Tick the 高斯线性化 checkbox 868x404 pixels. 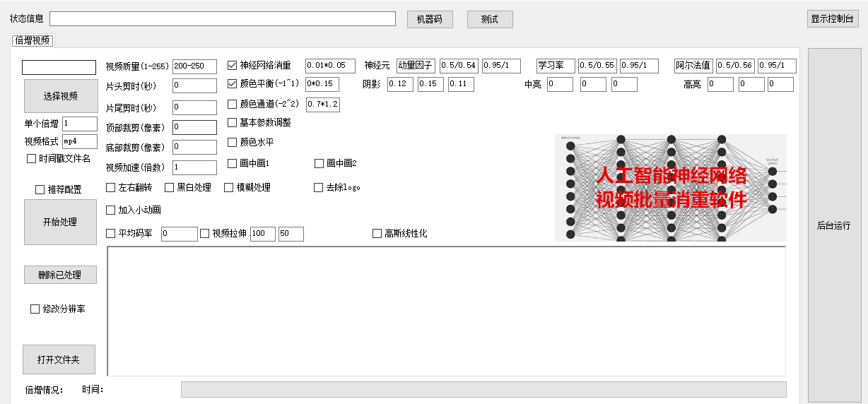click(x=377, y=234)
